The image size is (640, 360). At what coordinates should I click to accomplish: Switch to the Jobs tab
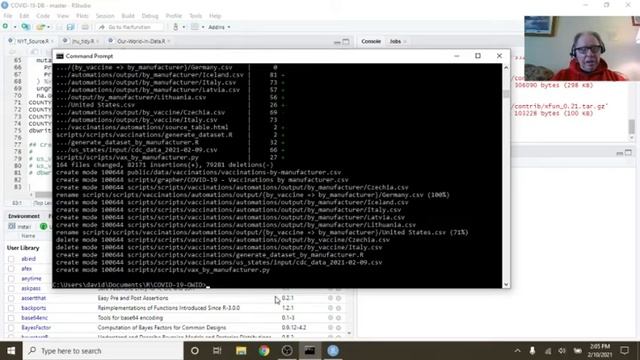(x=395, y=41)
